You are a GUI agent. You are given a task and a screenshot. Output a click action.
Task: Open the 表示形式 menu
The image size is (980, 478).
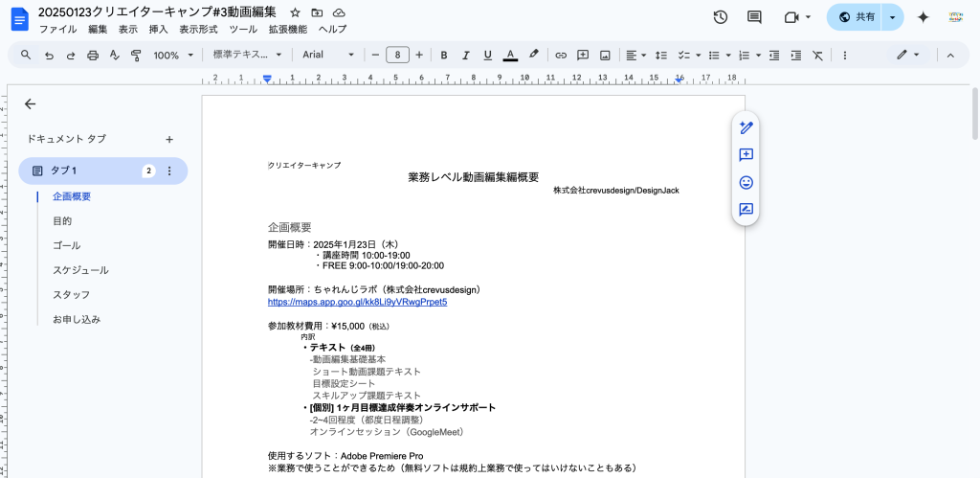198,30
